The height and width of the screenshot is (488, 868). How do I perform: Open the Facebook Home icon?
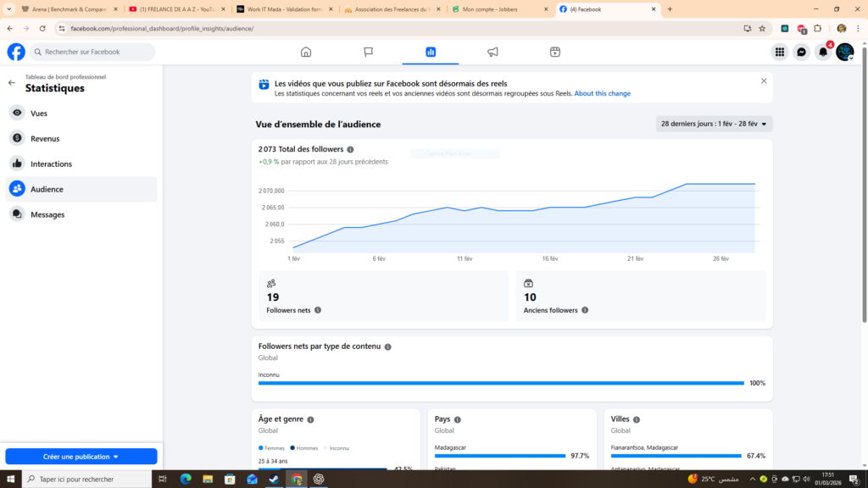[305, 52]
